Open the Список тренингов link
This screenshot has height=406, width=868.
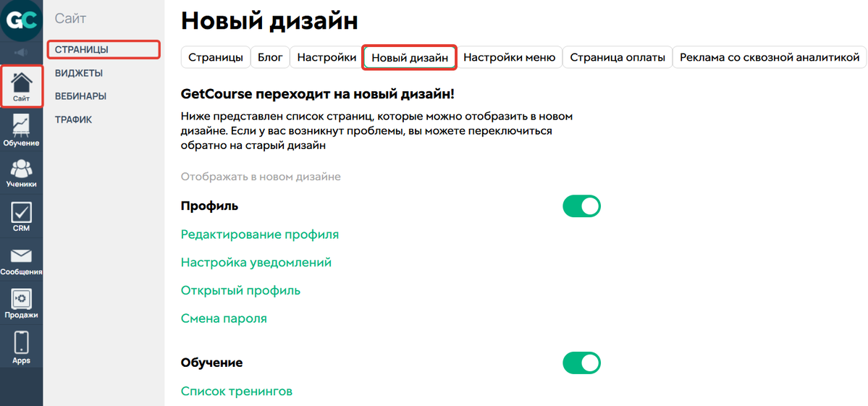(x=237, y=392)
